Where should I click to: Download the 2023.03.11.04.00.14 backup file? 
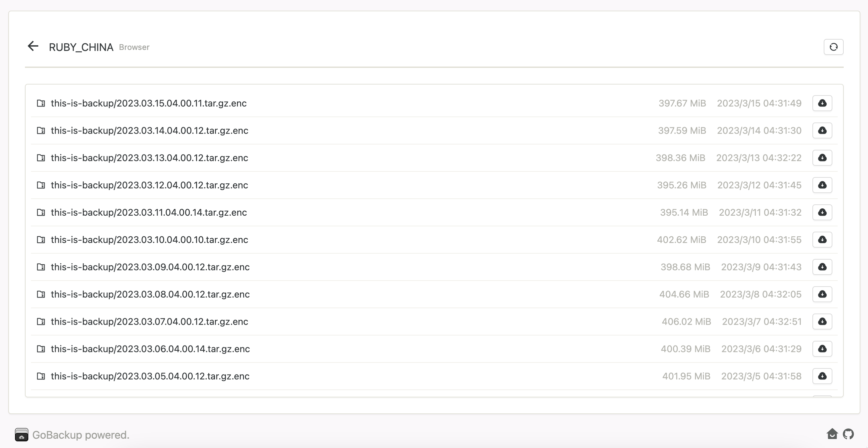click(822, 212)
